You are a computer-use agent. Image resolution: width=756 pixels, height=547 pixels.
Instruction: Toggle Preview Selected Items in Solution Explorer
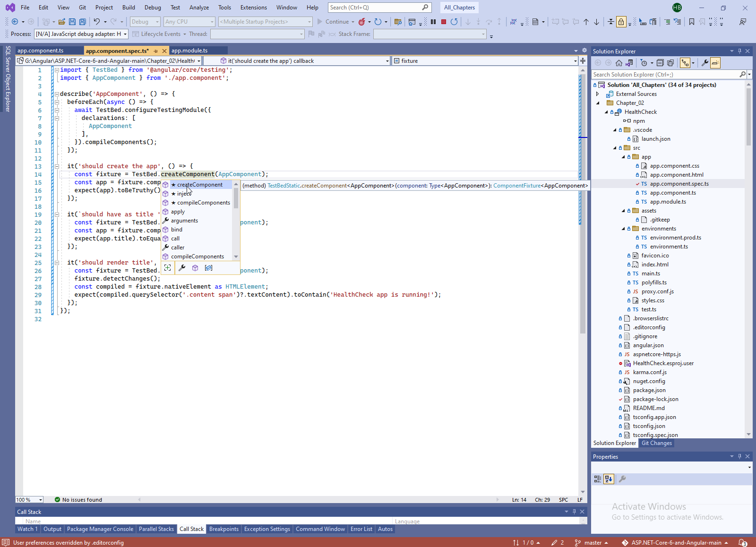point(715,63)
